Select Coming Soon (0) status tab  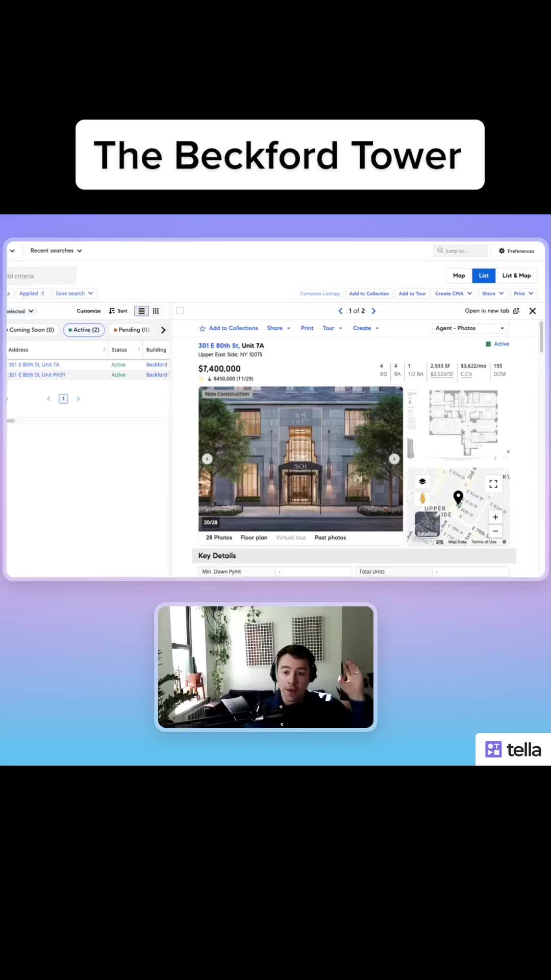tap(32, 330)
